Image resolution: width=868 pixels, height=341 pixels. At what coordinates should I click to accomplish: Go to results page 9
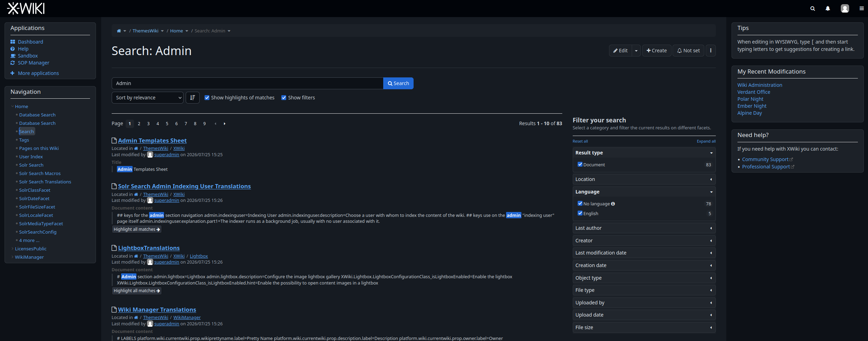(x=205, y=124)
